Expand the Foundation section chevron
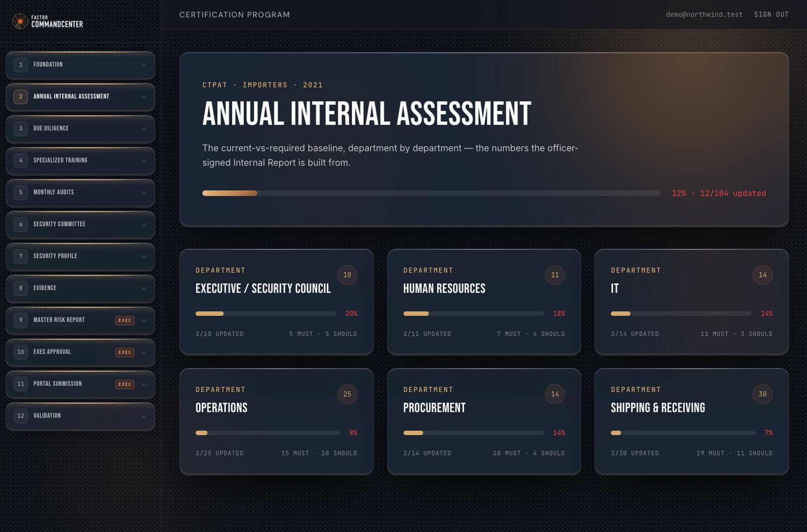The image size is (807, 532). 144,65
